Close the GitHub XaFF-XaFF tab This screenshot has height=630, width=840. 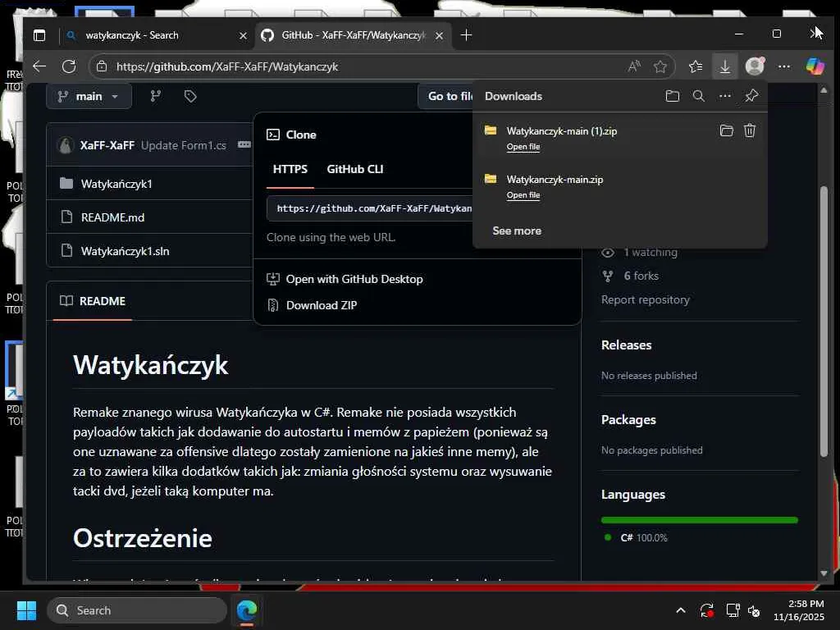440,35
